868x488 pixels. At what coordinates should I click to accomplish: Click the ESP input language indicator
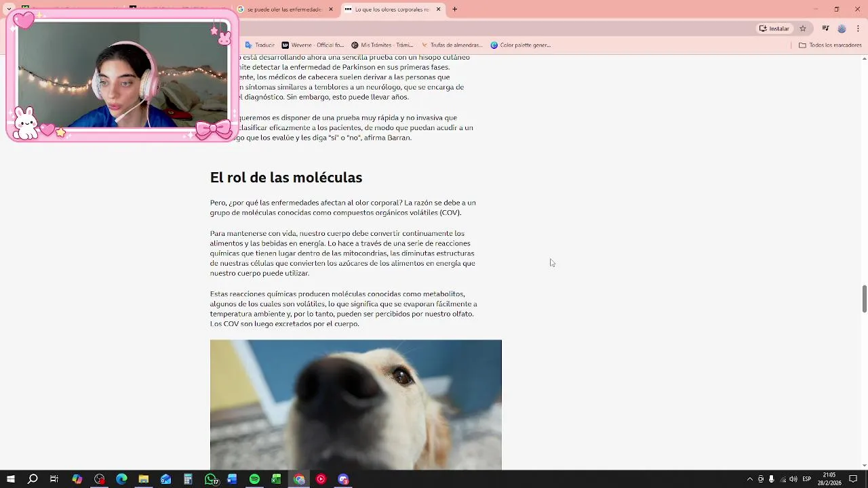point(806,479)
